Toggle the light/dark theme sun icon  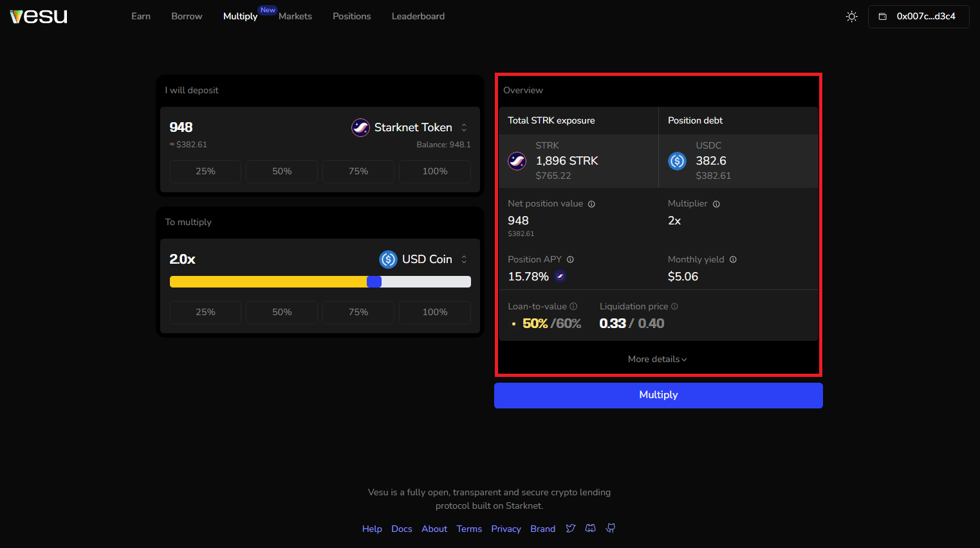[x=851, y=17]
